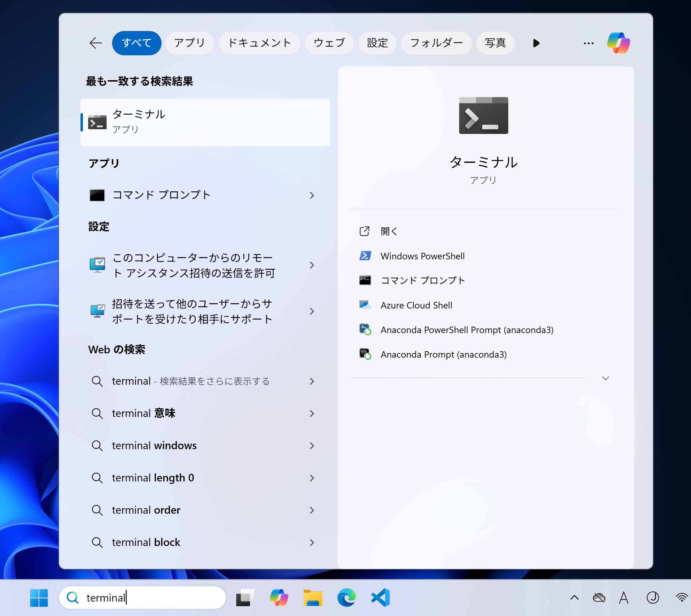Click the large Terminal icon in preview pane
691x616 pixels.
(483, 116)
